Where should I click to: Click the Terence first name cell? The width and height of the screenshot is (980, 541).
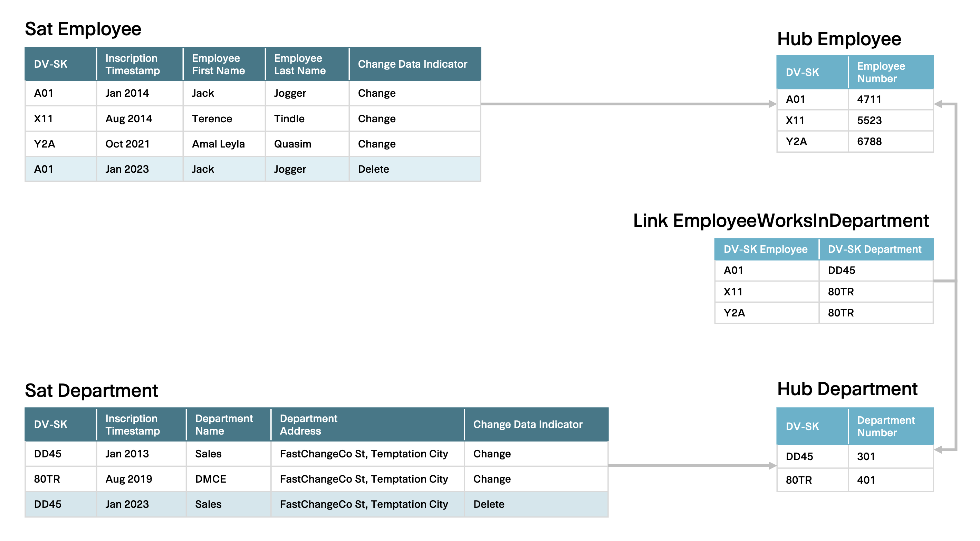(212, 119)
